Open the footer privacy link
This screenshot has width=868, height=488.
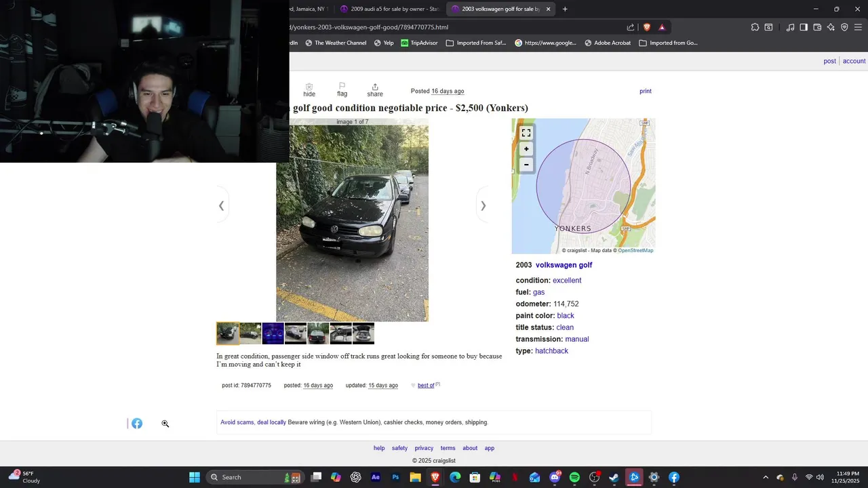(424, 448)
